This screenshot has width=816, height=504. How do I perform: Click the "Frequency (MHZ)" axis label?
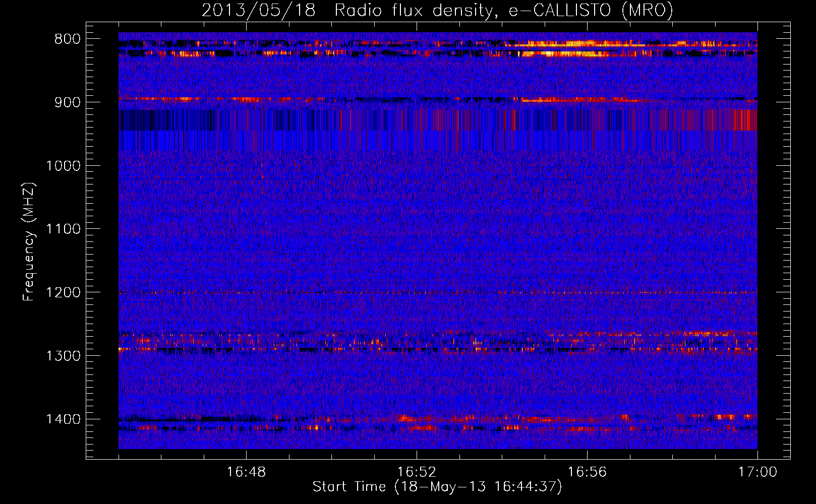[x=29, y=242]
